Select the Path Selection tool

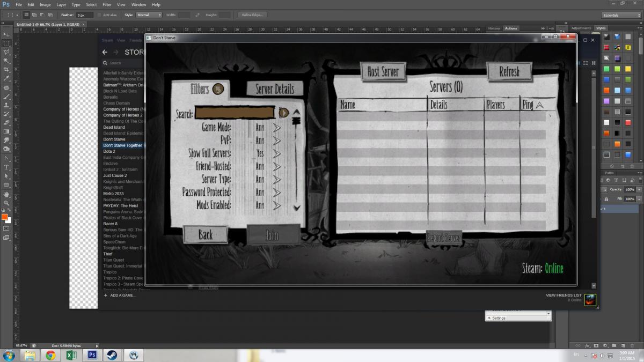point(6,176)
